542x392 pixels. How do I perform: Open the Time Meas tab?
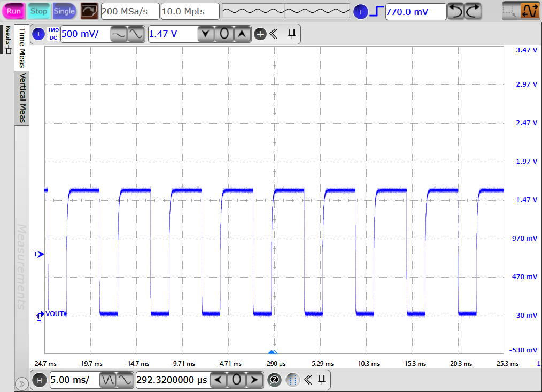pyautogui.click(x=22, y=48)
